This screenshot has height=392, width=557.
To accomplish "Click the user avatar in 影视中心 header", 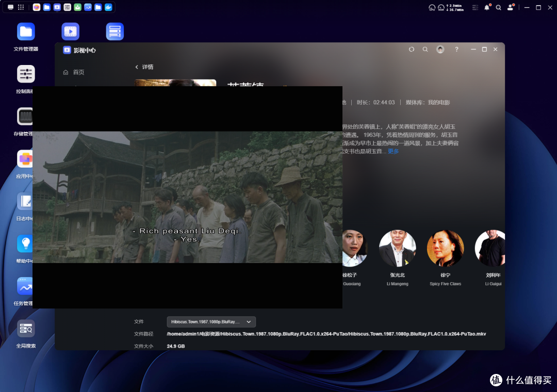I will (440, 50).
